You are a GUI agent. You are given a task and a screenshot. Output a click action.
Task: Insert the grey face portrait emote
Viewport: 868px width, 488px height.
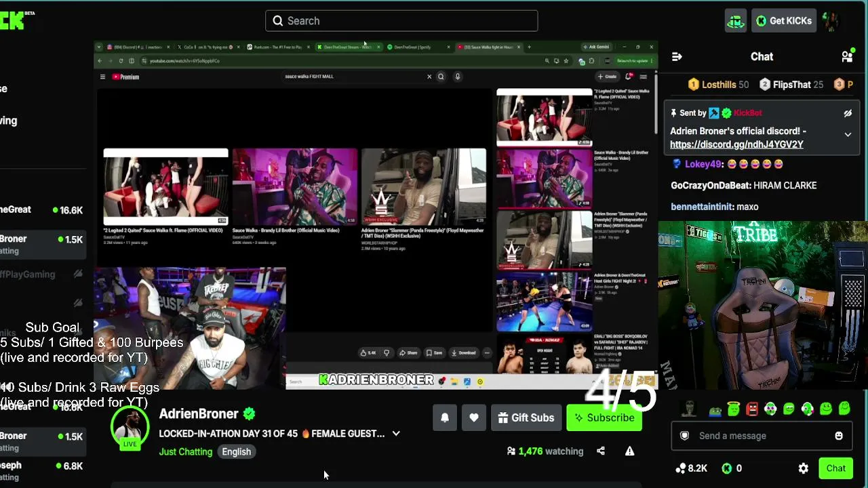click(690, 409)
